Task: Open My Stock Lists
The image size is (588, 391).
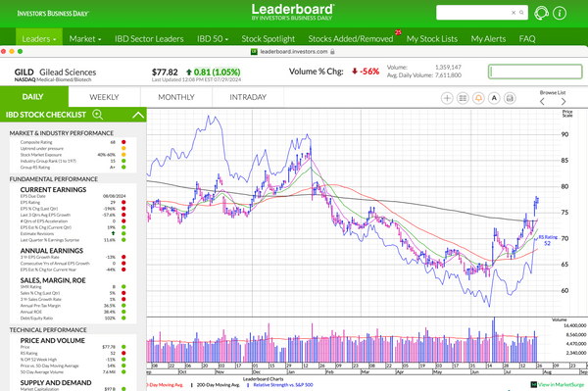Action: pyautogui.click(x=432, y=38)
